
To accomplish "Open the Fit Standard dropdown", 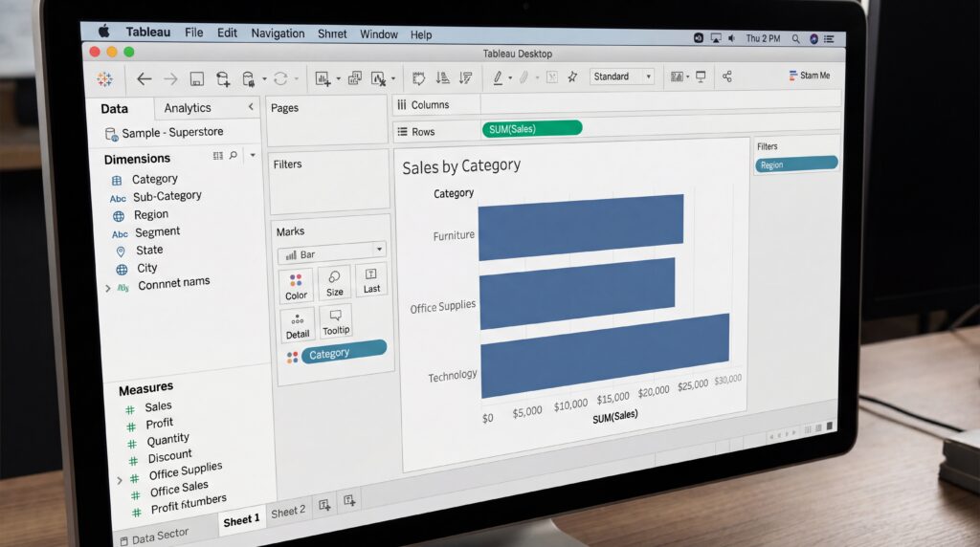I will pos(622,77).
